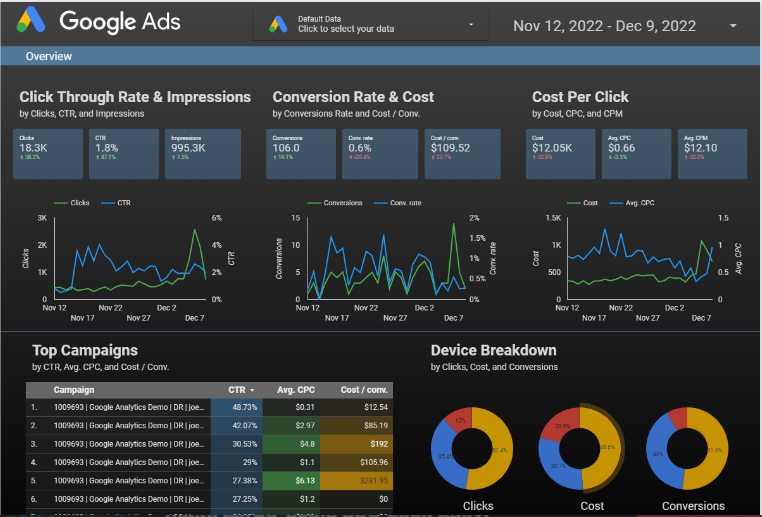This screenshot has width=762, height=517.
Task: Click the $0.31 Avg. CPC cell
Action: [x=291, y=407]
